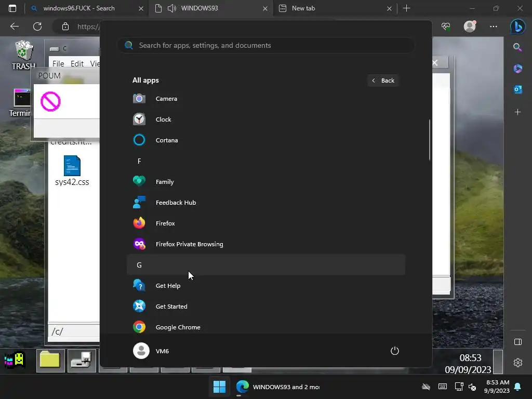This screenshot has height=399, width=532.
Task: Open Edge tab actions menu
Action: click(12, 8)
